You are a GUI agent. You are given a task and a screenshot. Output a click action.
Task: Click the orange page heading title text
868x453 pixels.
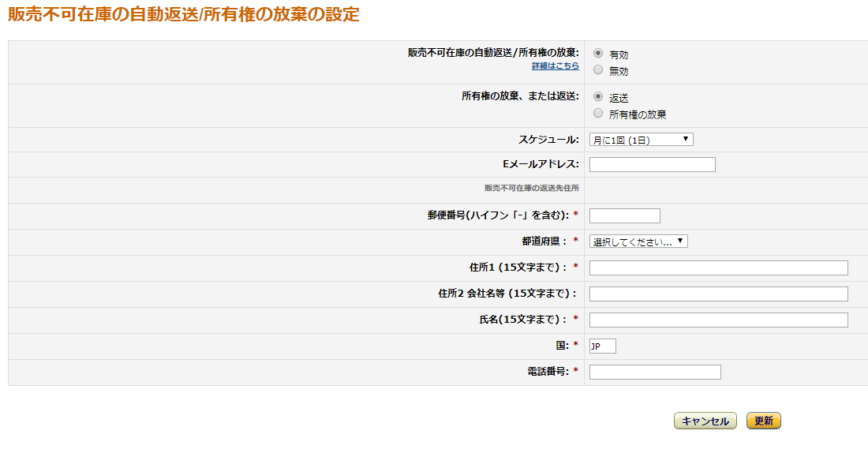point(183,14)
